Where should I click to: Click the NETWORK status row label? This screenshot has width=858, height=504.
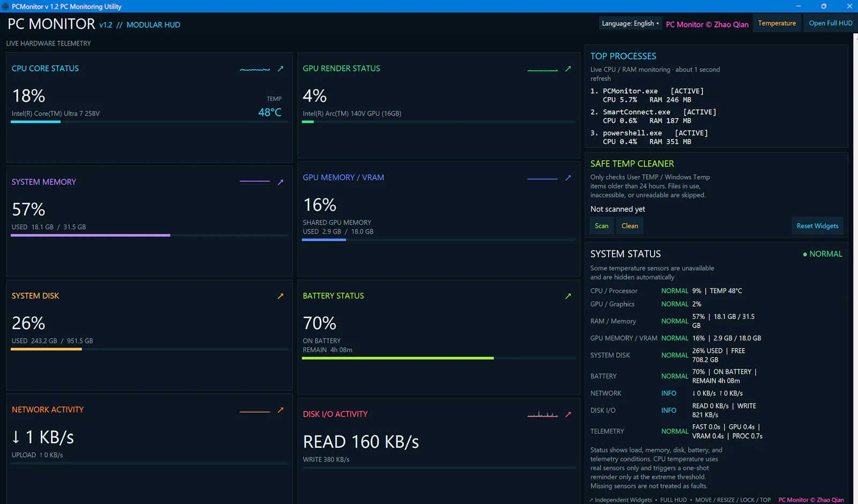pyautogui.click(x=606, y=394)
